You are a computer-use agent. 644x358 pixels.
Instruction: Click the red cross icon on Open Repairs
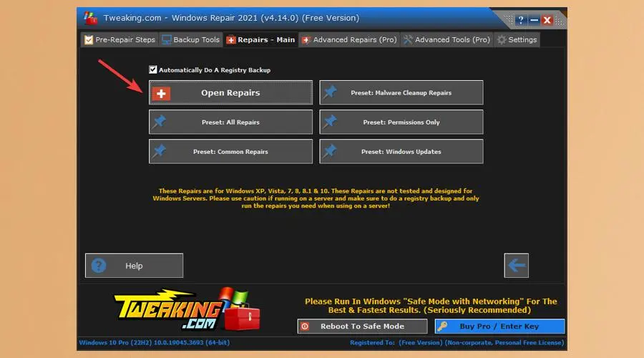pos(161,94)
